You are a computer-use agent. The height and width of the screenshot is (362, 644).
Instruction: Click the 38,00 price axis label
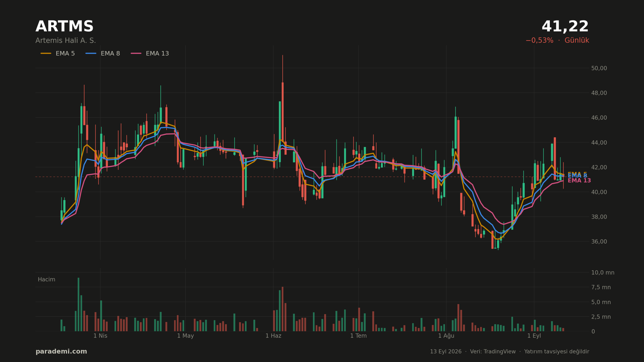pos(599,217)
